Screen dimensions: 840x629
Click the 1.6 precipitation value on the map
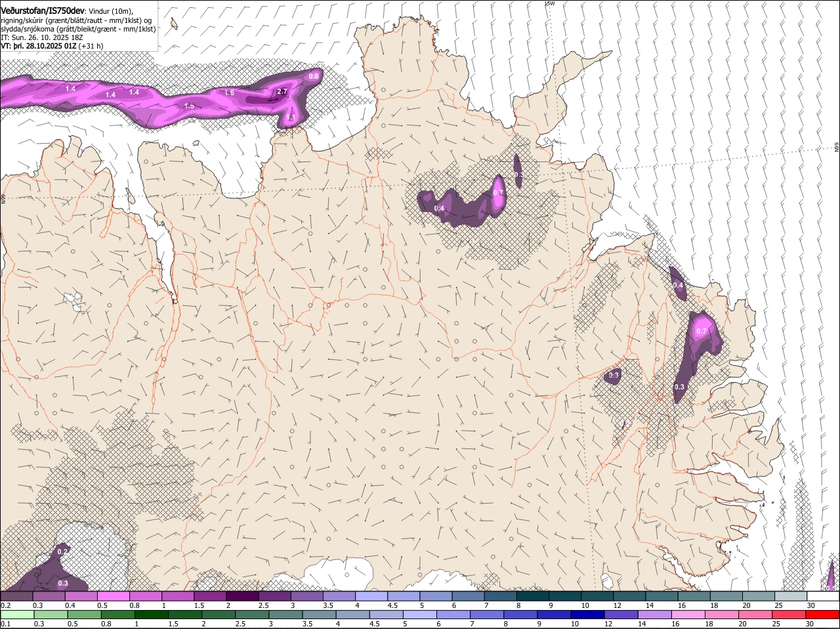click(229, 93)
